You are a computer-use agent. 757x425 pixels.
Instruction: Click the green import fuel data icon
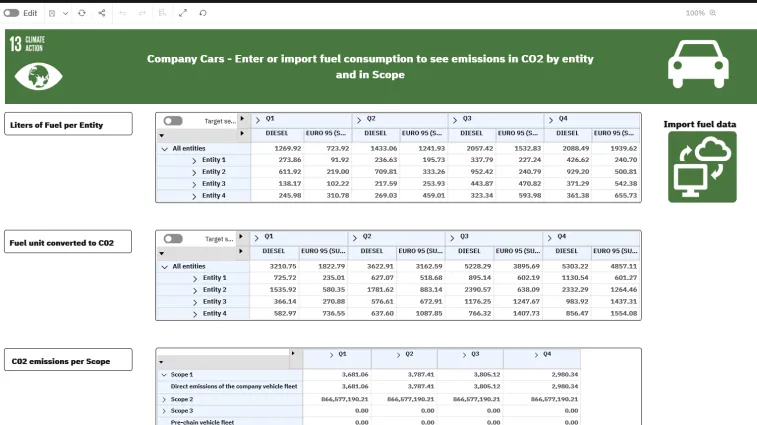701,167
